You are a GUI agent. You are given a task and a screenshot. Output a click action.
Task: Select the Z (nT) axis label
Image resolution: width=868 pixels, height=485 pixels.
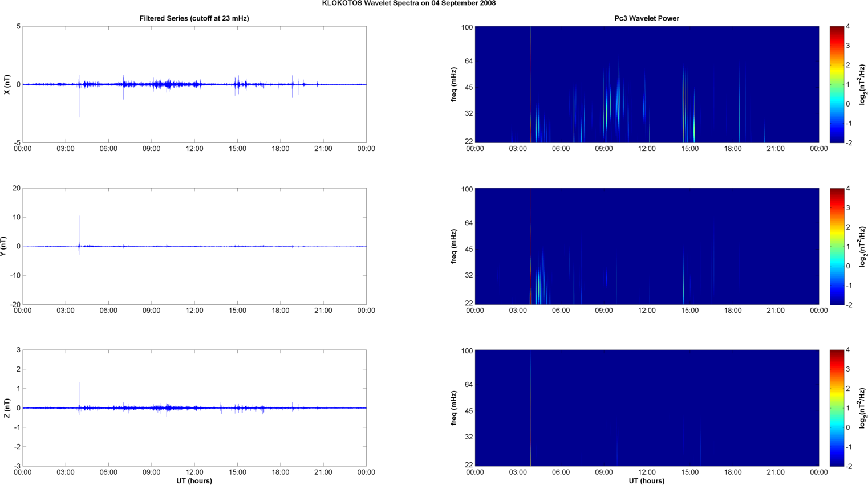pyautogui.click(x=7, y=408)
